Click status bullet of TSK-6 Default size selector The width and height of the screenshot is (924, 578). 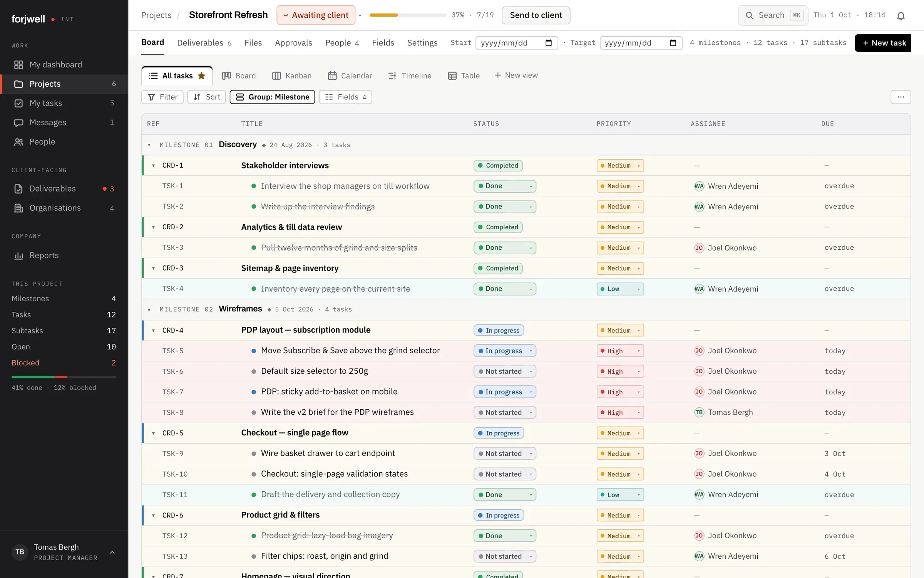click(x=254, y=371)
